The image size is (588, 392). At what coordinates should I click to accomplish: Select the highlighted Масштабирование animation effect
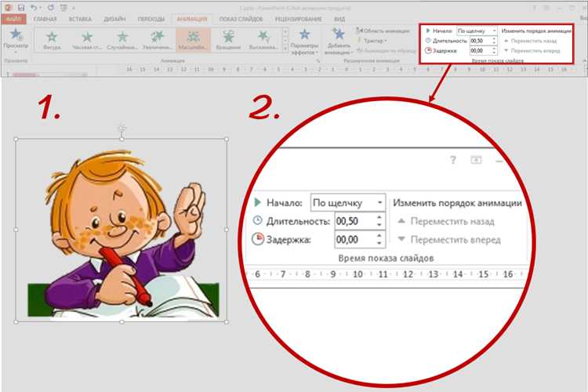pos(193,40)
